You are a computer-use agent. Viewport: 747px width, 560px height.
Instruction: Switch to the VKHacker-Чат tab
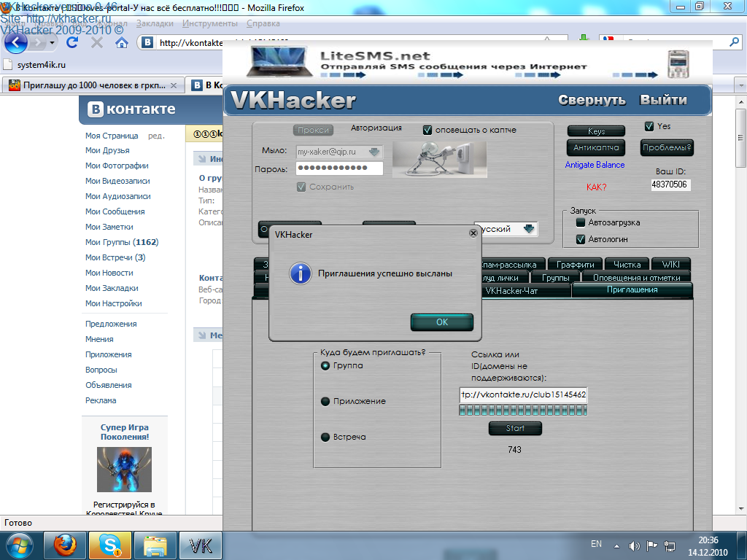pyautogui.click(x=511, y=290)
